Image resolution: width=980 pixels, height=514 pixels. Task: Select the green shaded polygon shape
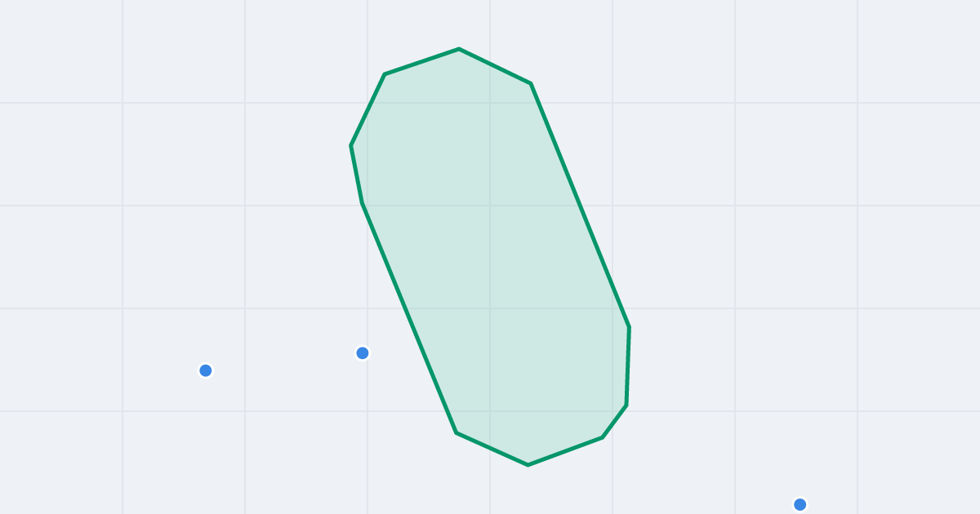[490, 257]
